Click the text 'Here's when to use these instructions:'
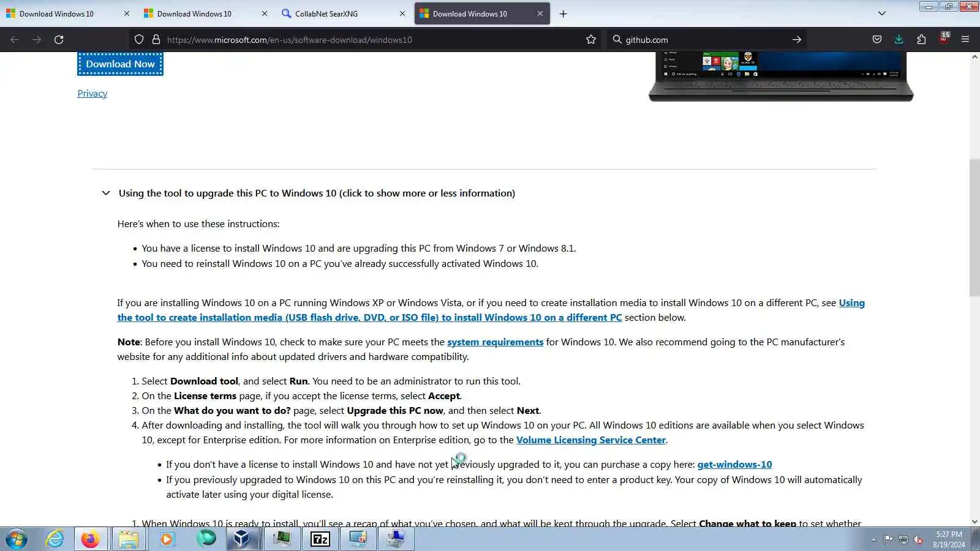 point(198,224)
